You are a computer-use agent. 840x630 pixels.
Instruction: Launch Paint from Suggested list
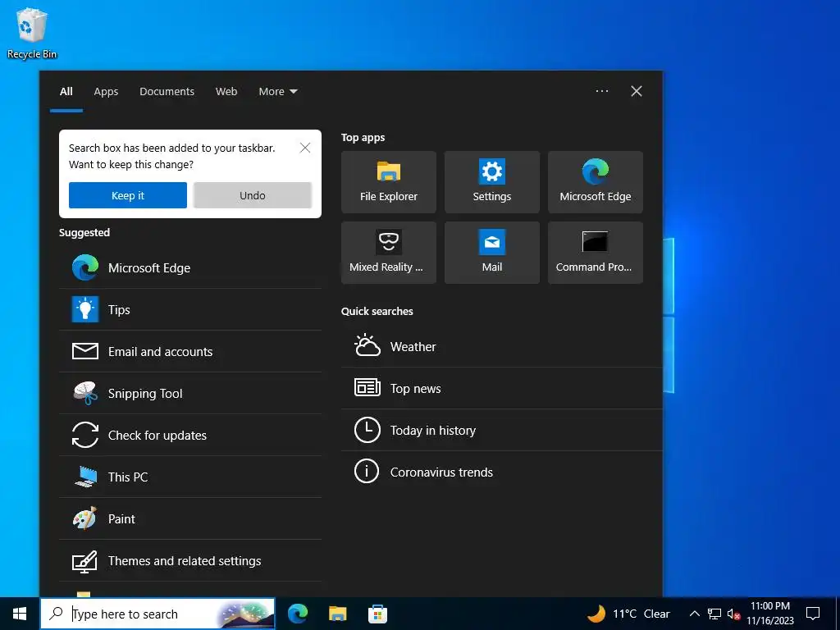point(190,518)
